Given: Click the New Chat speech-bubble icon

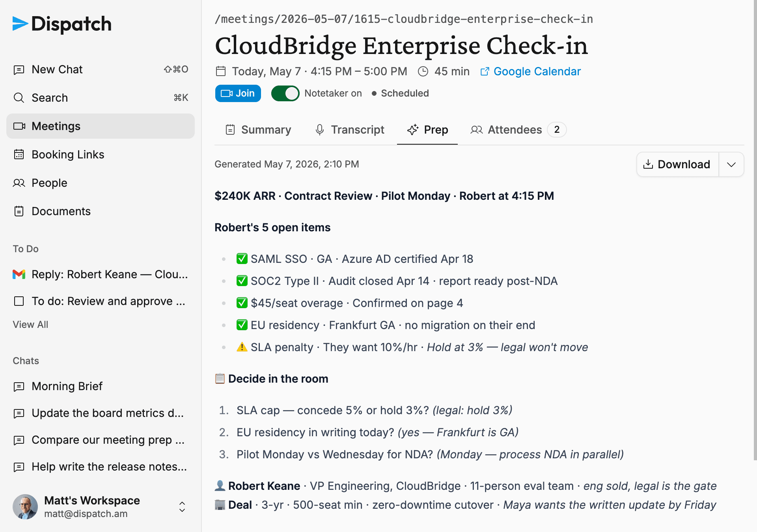Looking at the screenshot, I should click(19, 70).
